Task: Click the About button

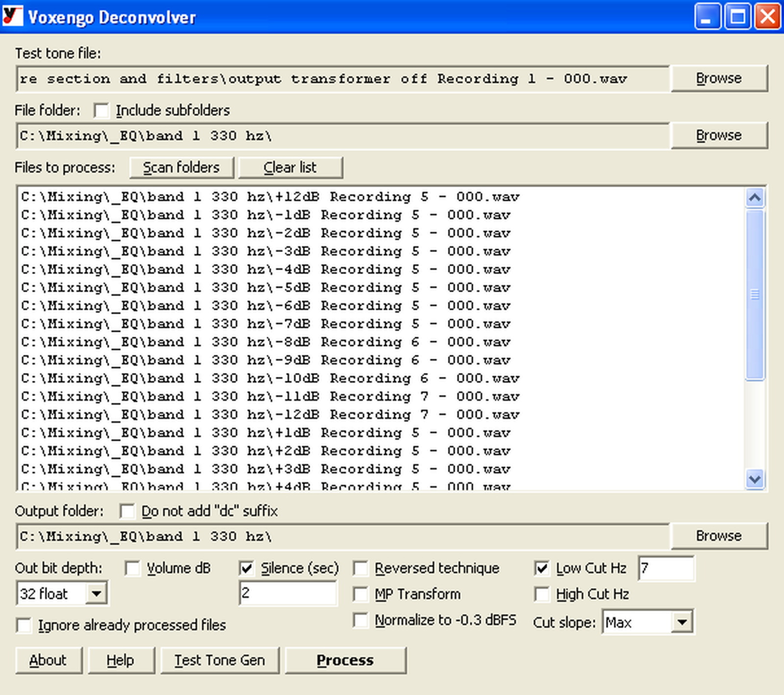Action: [x=48, y=660]
